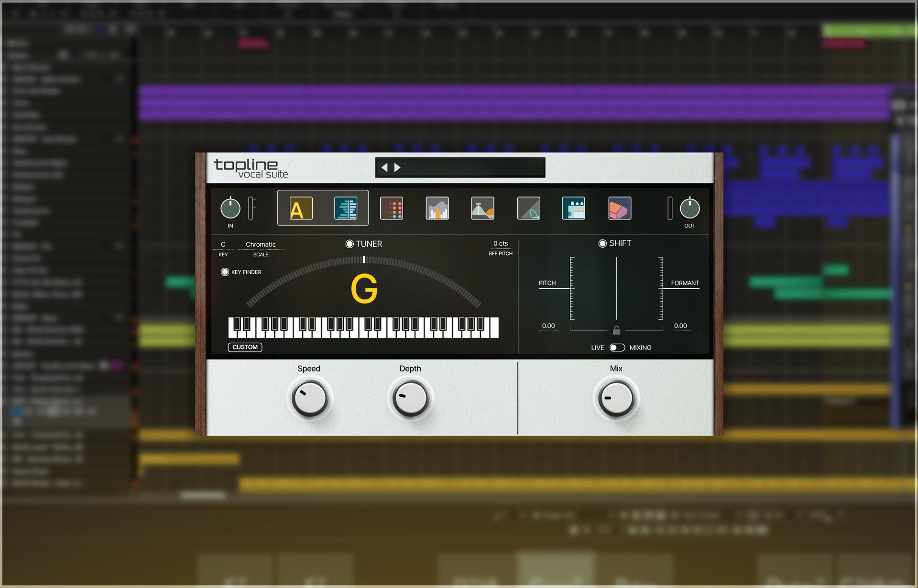Open the SCALE dropdown showing Chromatic
Viewport: 918px width, 588px height.
(261, 244)
